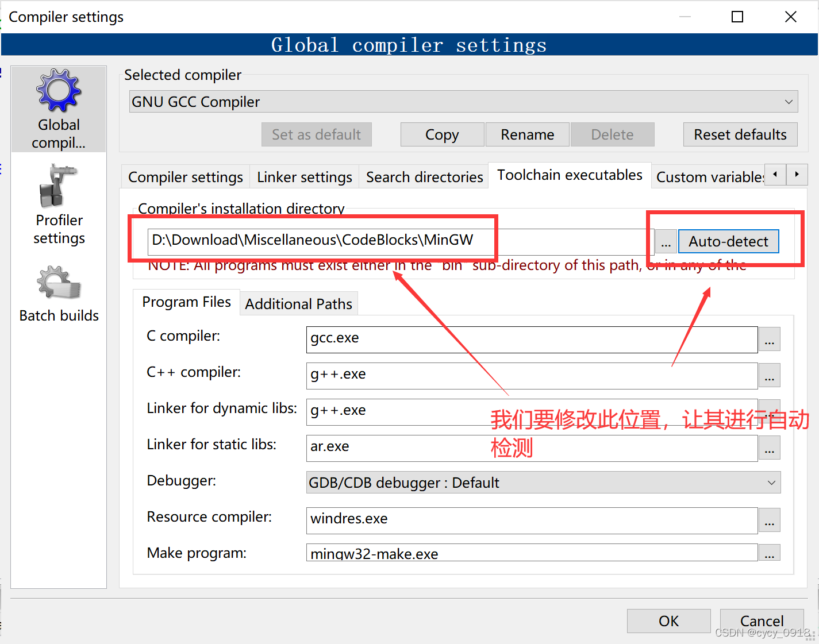Image resolution: width=819 pixels, height=644 pixels.
Task: Browse for the C compiler executable
Action: point(770,340)
